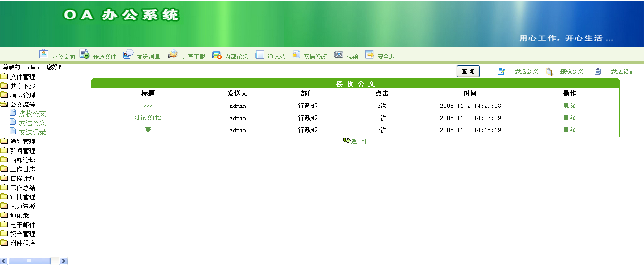Open 传送文件 file transfer icon
Viewport: 644px width, 266px height.
click(x=84, y=54)
